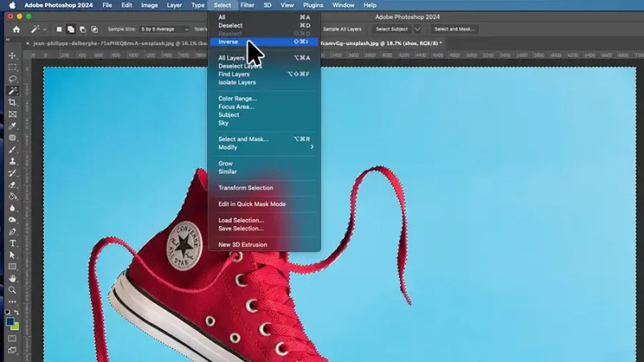The image size is (644, 362).
Task: Choose Save Selection from menu
Action: [265, 228]
